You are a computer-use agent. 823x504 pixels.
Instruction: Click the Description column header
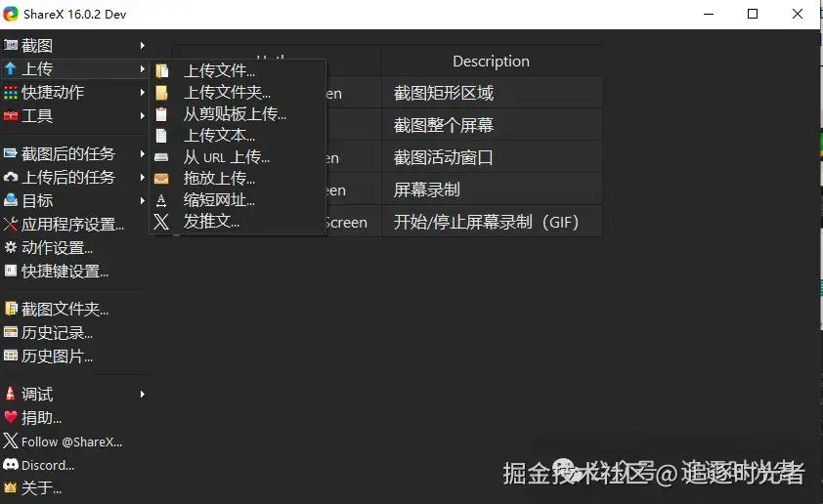click(492, 61)
